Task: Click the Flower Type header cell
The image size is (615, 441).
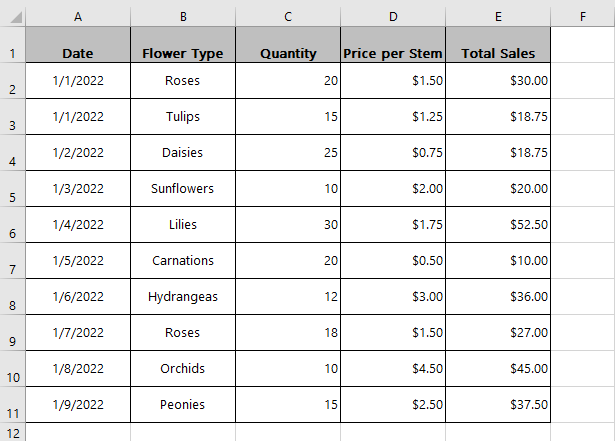Action: tap(183, 45)
